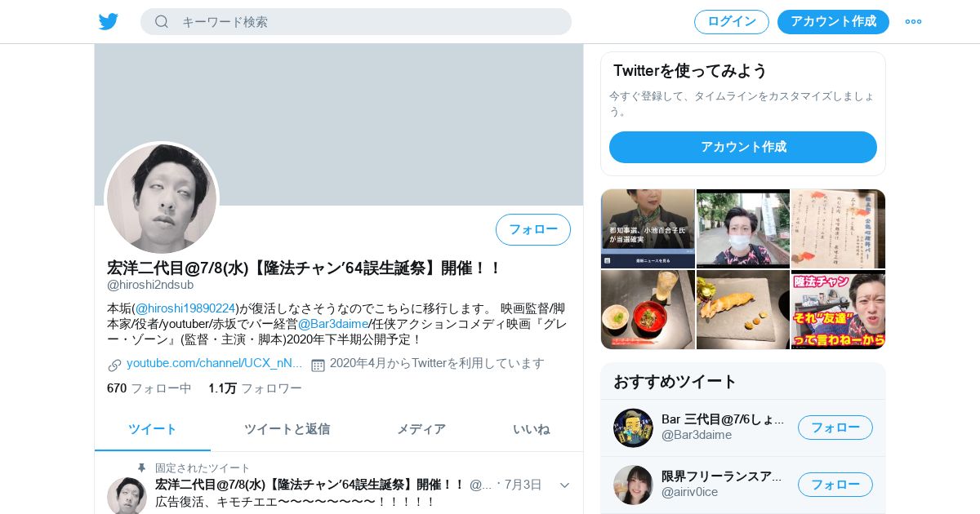Click the Twitter bird logo

click(109, 22)
